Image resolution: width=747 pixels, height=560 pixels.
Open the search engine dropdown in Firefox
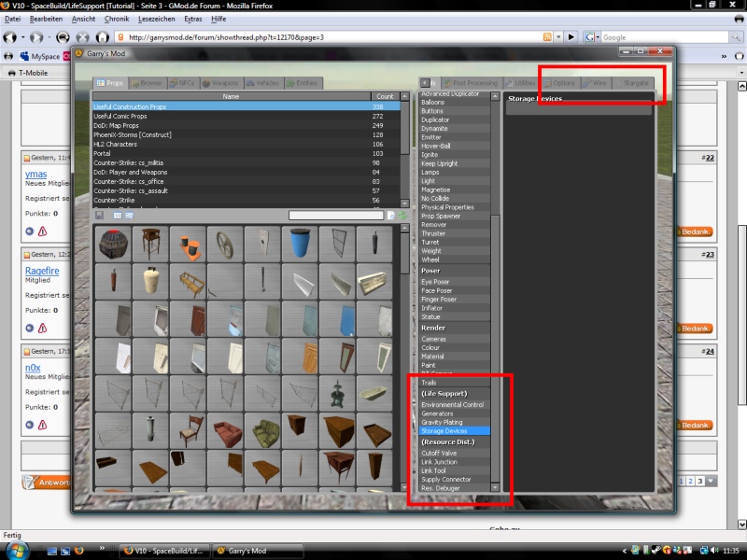(x=593, y=37)
